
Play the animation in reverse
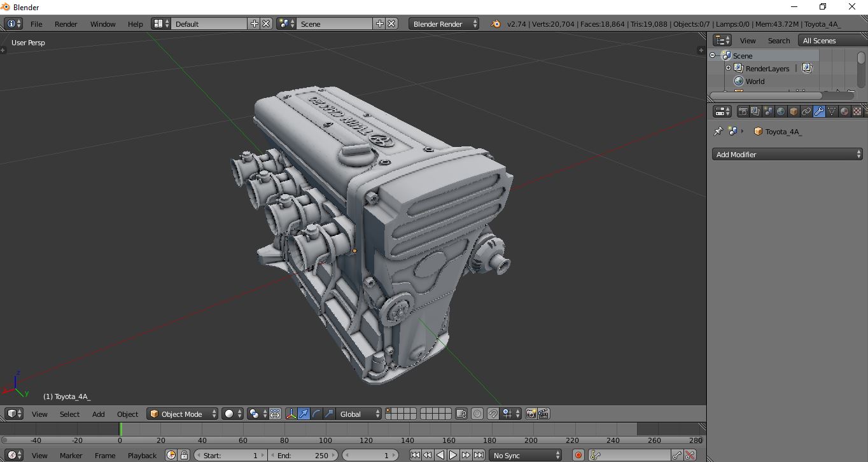tap(440, 455)
